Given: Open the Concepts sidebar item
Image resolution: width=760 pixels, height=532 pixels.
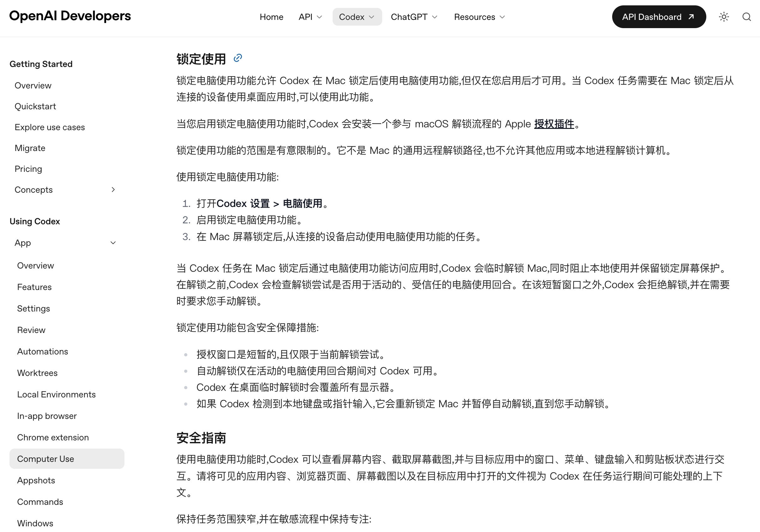Looking at the screenshot, I should point(34,190).
